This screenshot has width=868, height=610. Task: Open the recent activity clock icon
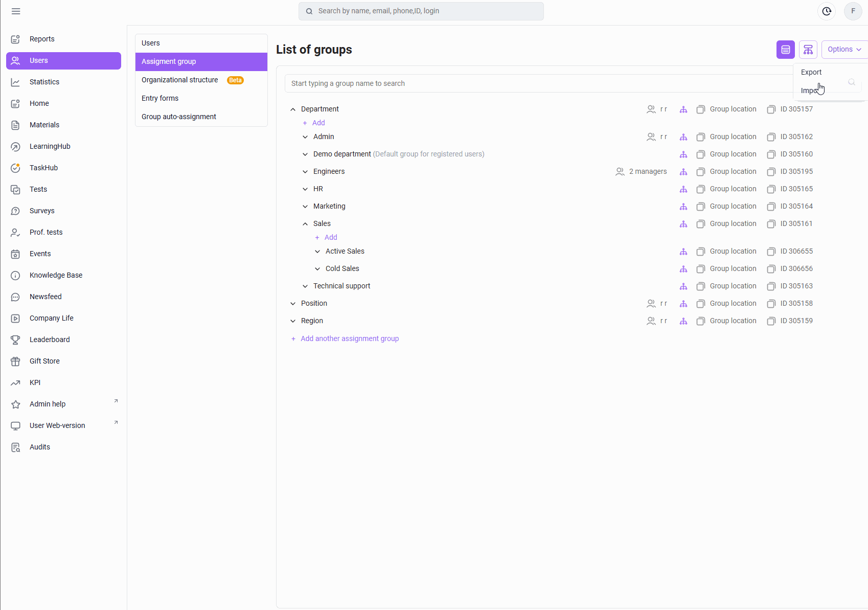pyautogui.click(x=827, y=11)
